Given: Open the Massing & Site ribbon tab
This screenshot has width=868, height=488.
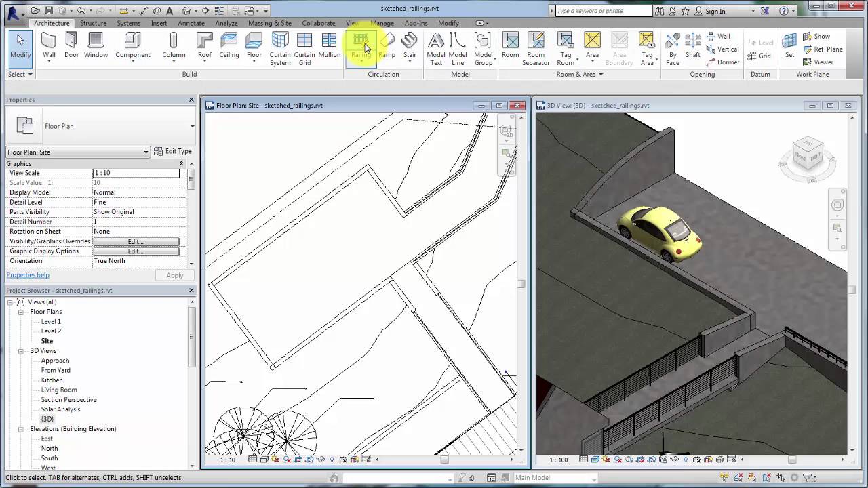Looking at the screenshot, I should 269,23.
